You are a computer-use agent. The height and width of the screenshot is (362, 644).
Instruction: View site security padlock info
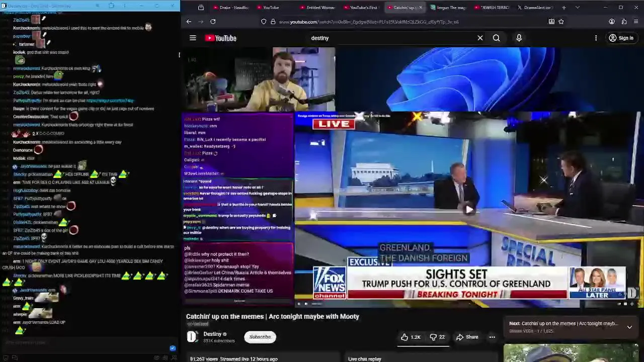coord(273,22)
